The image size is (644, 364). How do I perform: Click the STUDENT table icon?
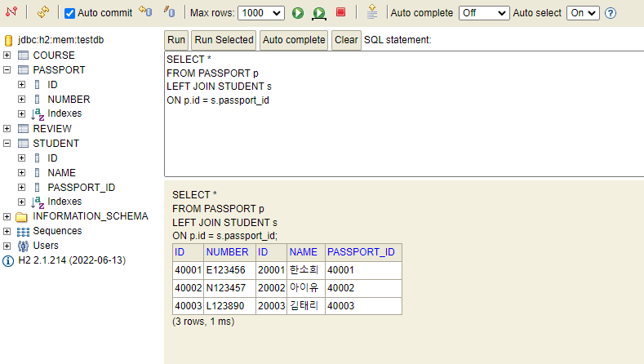point(23,144)
